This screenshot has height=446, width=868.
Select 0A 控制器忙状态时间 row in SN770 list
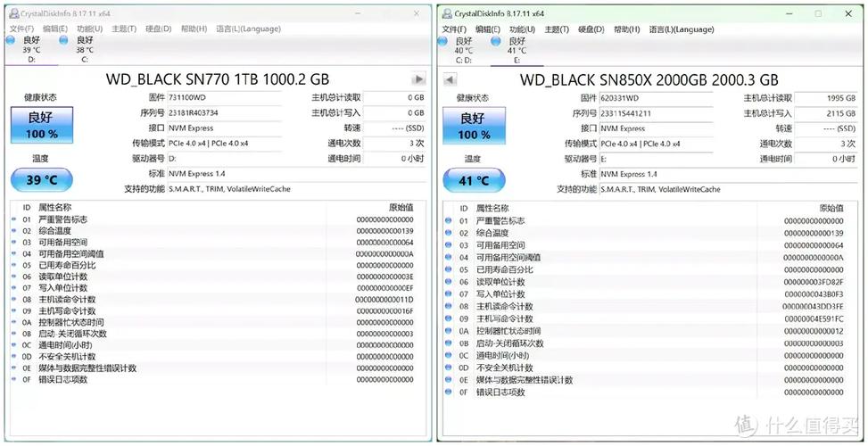[x=218, y=322]
